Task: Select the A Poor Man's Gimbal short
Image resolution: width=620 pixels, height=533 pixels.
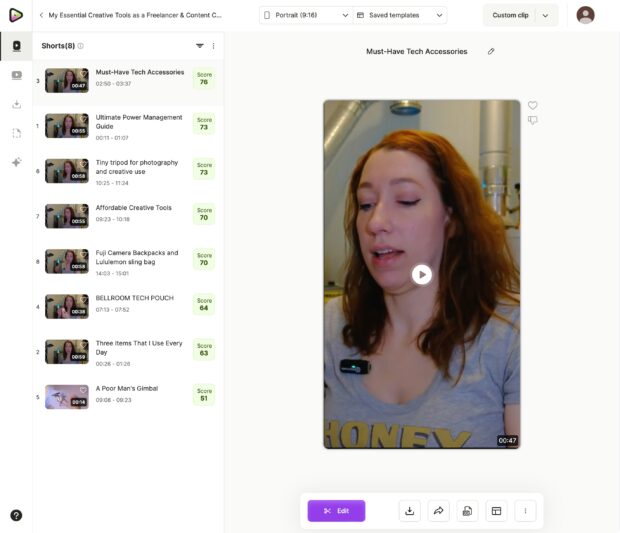Action: [128, 397]
